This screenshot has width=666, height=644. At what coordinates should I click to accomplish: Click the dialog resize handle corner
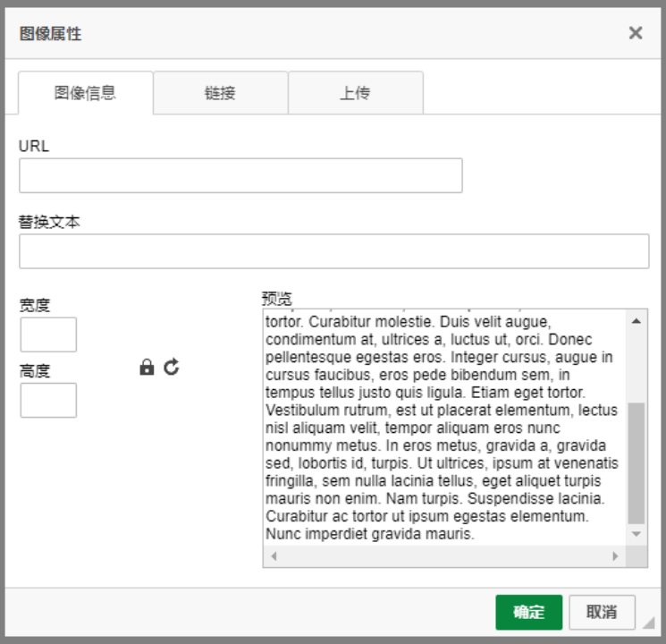(x=648, y=623)
